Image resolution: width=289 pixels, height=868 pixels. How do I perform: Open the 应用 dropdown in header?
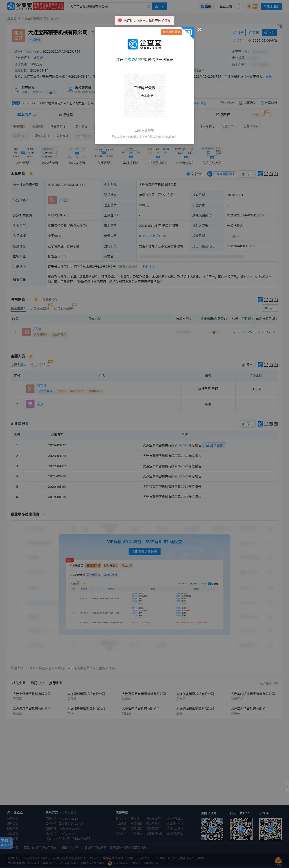click(207, 6)
